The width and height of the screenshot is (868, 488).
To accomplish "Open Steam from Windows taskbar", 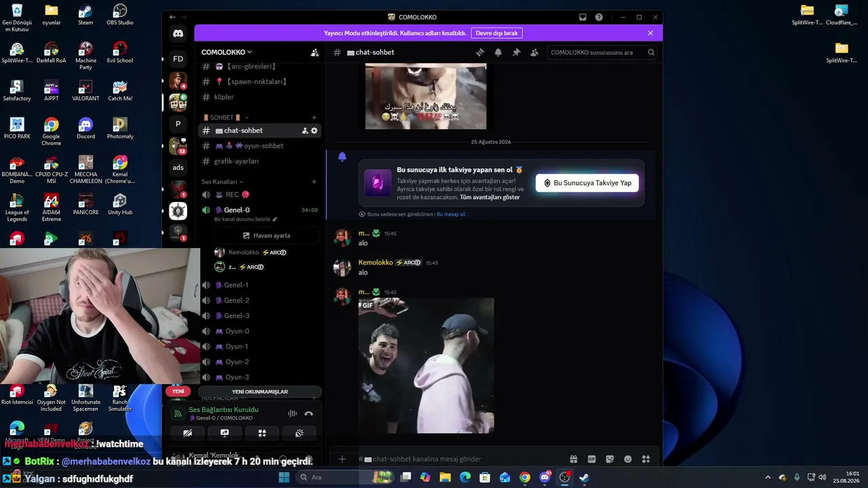I will (x=584, y=477).
